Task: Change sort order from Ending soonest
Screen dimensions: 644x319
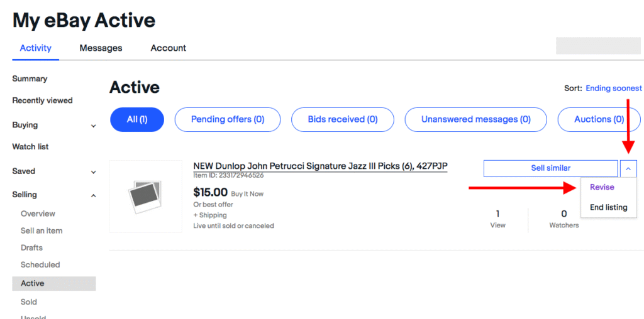Action: [x=613, y=89]
